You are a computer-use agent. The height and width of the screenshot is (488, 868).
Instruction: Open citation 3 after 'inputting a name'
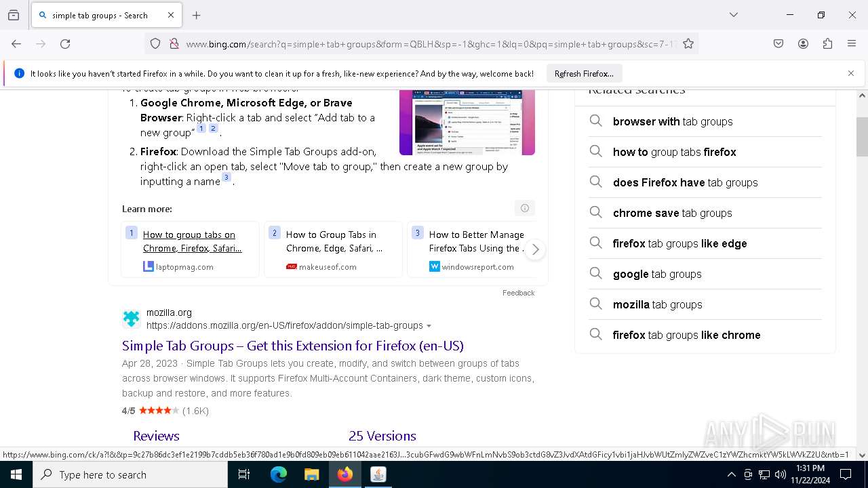[x=226, y=177]
